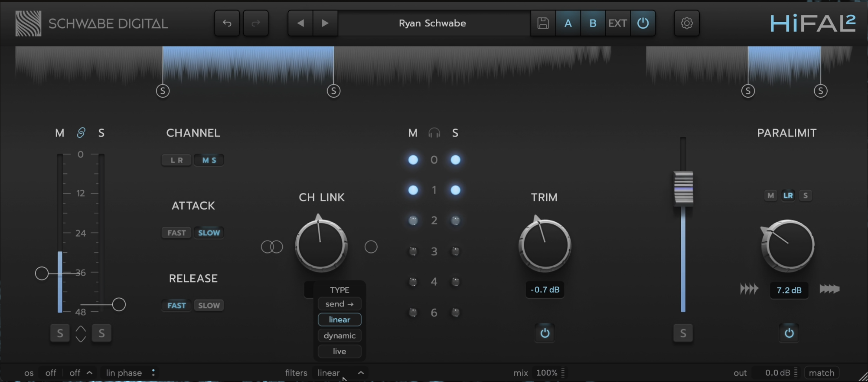The width and height of the screenshot is (868, 382).
Task: Open the filters type dropdown arrow
Action: click(361, 373)
